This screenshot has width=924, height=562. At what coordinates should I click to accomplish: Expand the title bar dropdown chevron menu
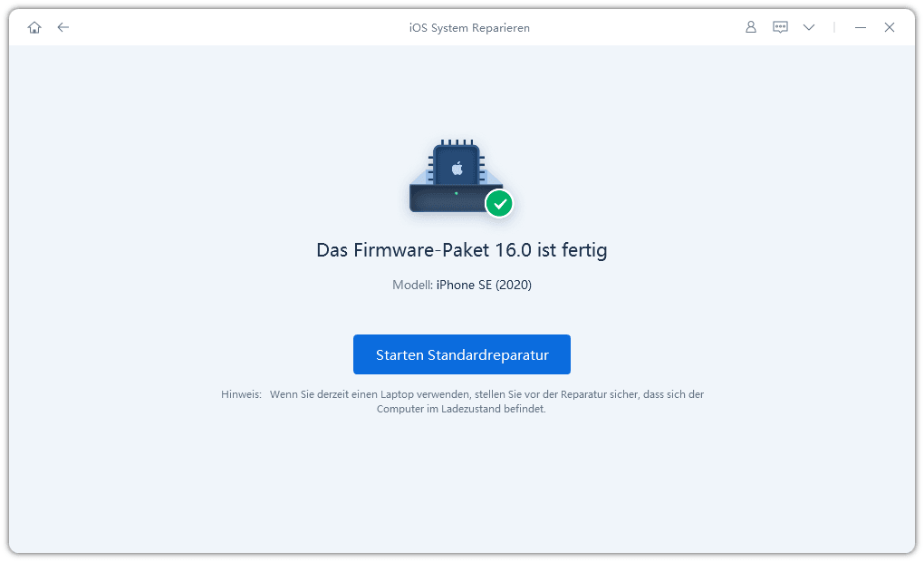(809, 27)
